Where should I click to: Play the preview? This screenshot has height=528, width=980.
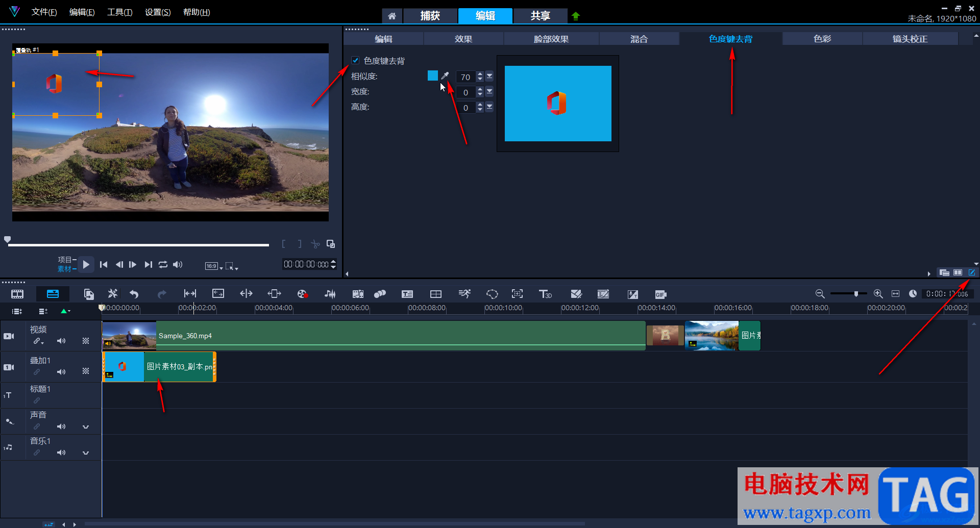(x=86, y=264)
